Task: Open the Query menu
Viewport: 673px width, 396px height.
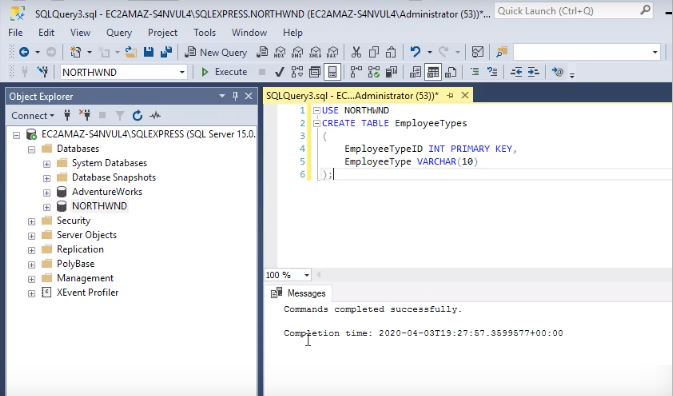Action: click(119, 33)
